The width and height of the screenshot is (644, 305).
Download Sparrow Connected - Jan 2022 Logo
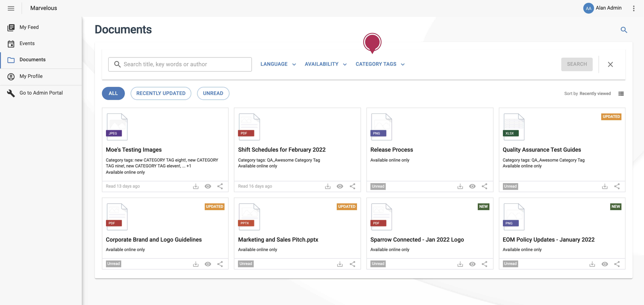coord(460,264)
